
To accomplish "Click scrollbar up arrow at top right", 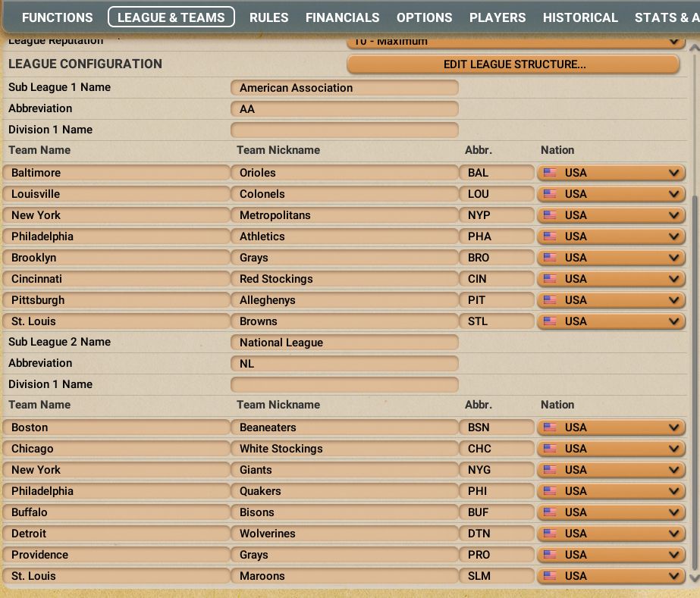I will coord(694,47).
